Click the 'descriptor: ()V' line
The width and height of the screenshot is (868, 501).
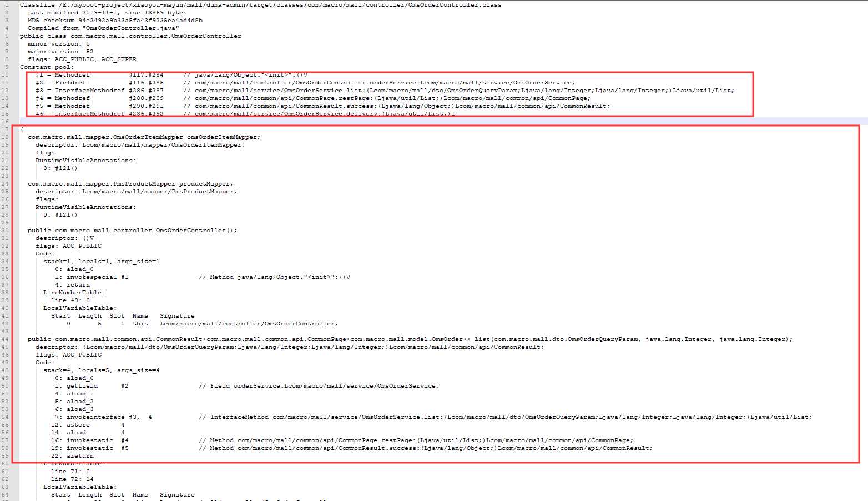point(64,238)
